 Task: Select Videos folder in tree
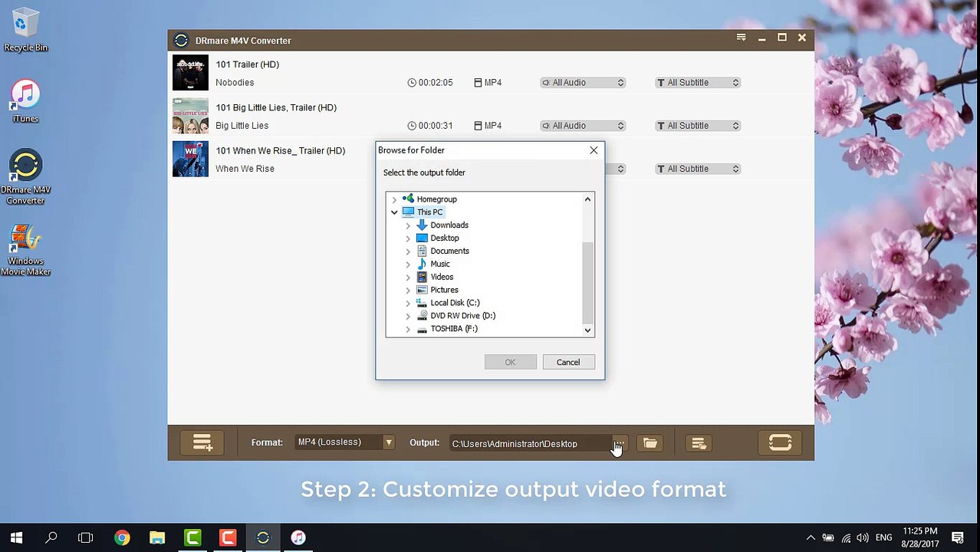click(442, 277)
